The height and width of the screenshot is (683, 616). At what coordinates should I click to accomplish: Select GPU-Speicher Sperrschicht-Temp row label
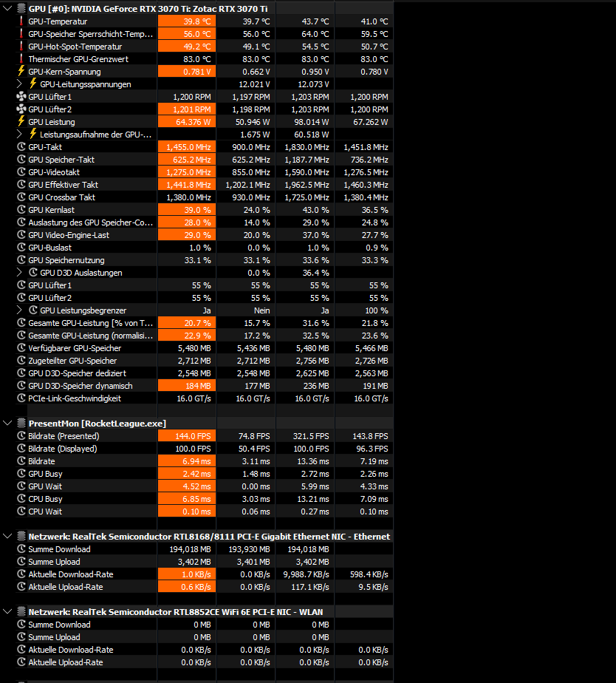click(x=91, y=33)
